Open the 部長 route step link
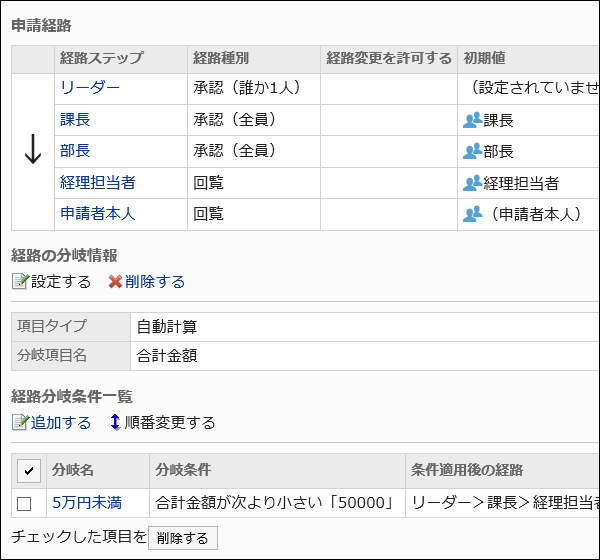Viewport: 600px width, 560px height. 75,150
